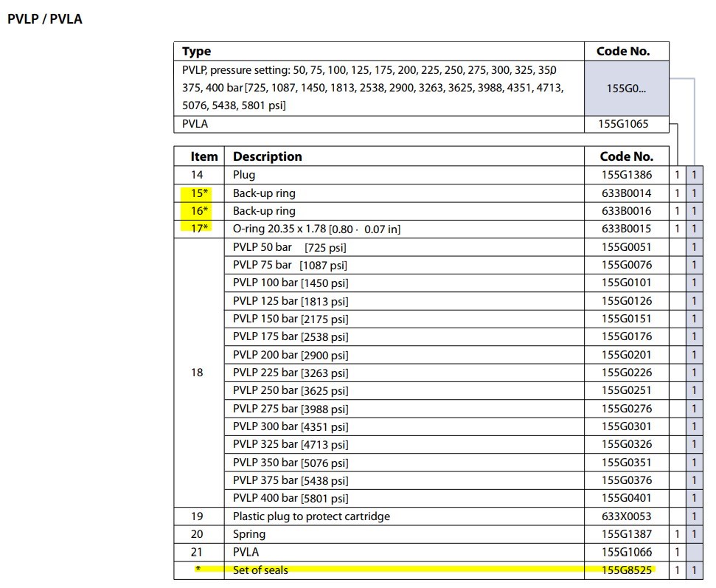
Task: Click code number 155G1066 for item 21
Action: click(626, 552)
